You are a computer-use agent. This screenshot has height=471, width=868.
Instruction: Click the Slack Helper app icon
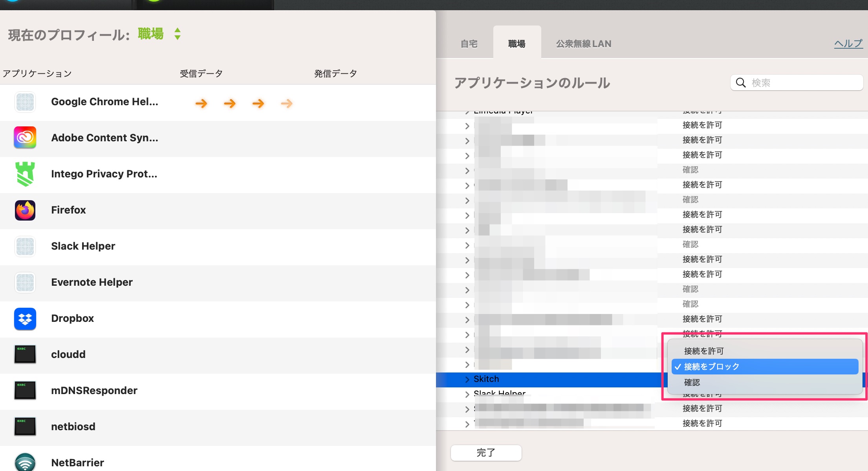(25, 246)
